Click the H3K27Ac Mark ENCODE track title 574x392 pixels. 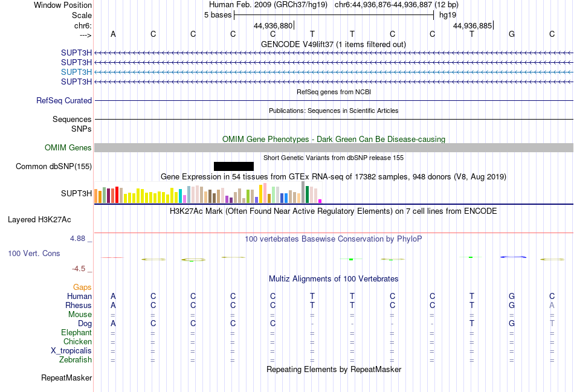333,211
